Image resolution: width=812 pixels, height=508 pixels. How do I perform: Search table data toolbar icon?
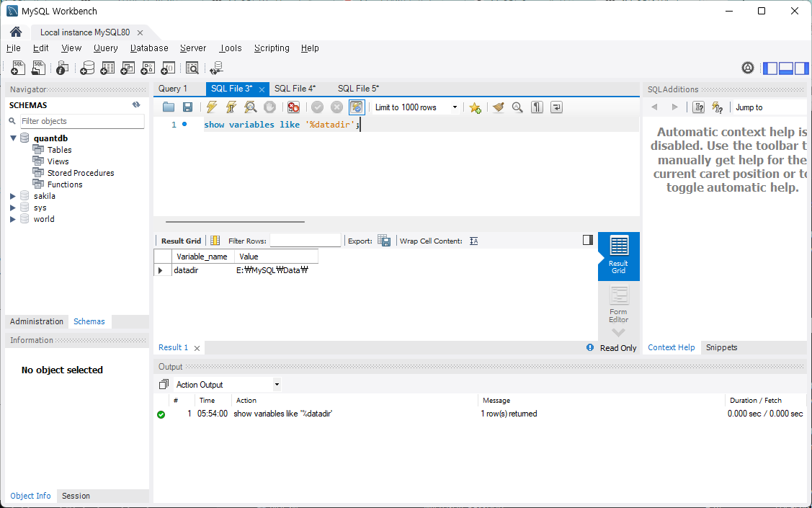click(x=192, y=68)
